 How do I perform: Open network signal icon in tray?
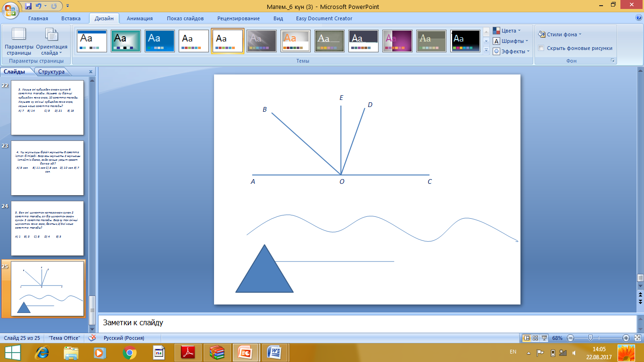(562, 353)
